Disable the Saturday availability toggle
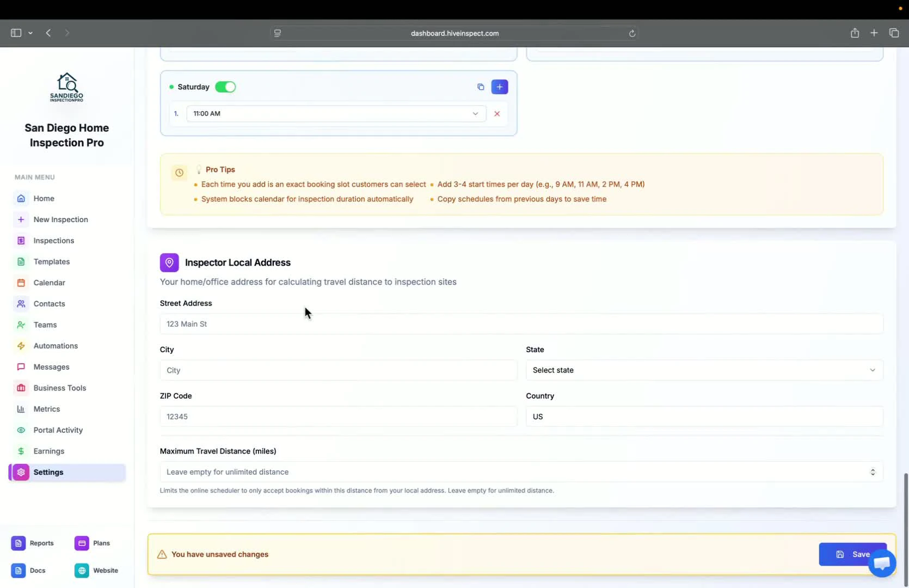The width and height of the screenshot is (909, 588). coord(225,87)
